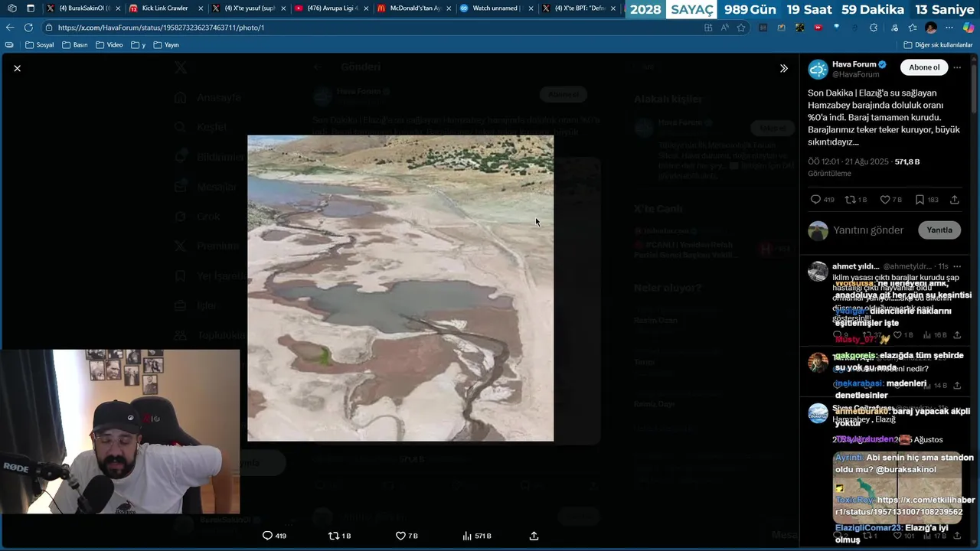Open the current user's avatar beside reply field

tap(818, 230)
